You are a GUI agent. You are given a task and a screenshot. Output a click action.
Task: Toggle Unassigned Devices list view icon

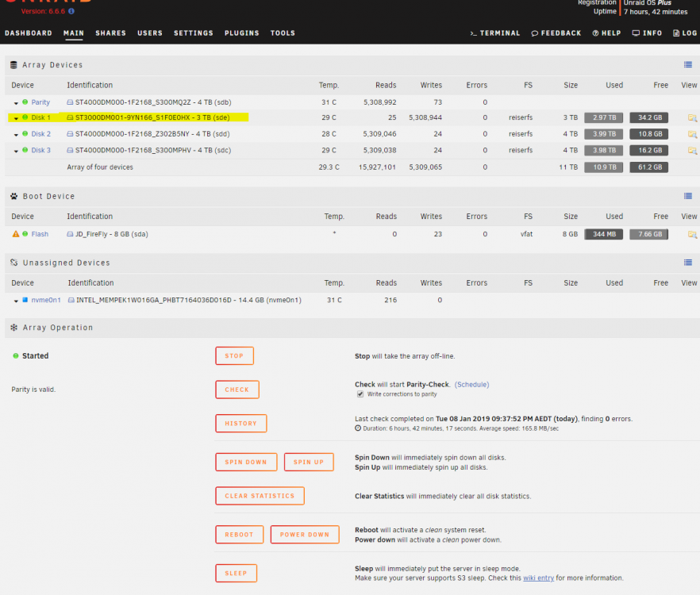pos(688,263)
